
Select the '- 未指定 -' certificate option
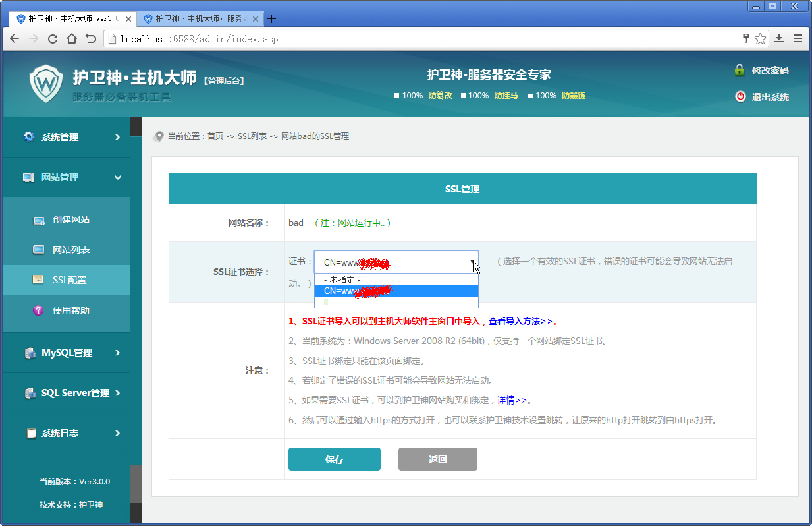pyautogui.click(x=396, y=279)
